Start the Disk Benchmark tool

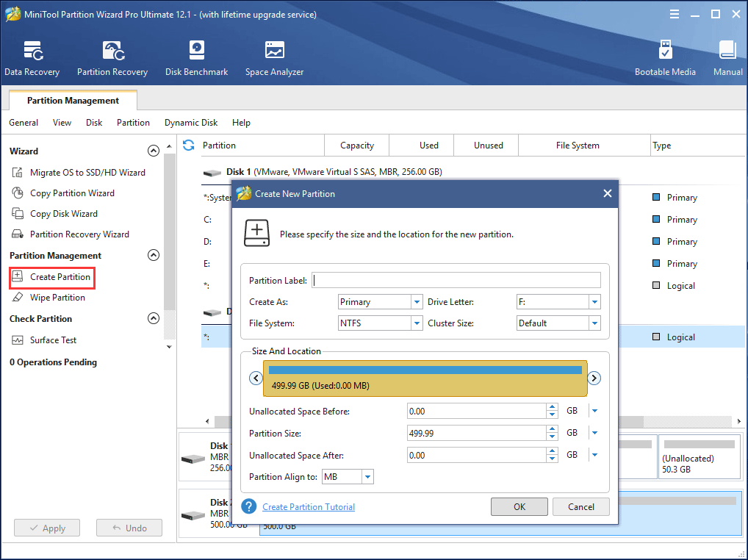tap(196, 58)
